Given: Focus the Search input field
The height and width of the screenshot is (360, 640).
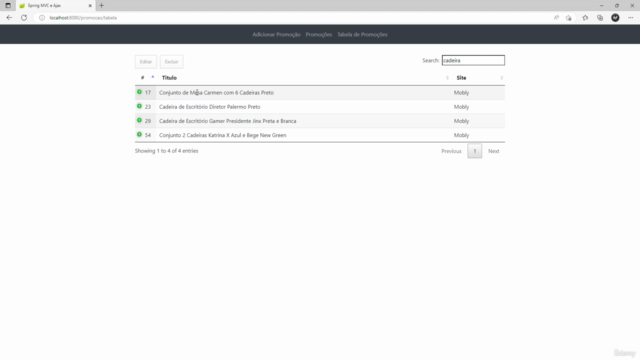Looking at the screenshot, I should pos(473,60).
